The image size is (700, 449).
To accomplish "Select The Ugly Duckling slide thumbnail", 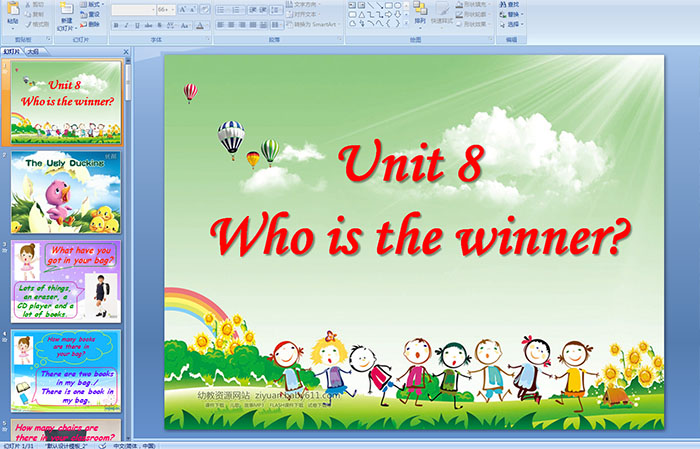I will coord(66,192).
